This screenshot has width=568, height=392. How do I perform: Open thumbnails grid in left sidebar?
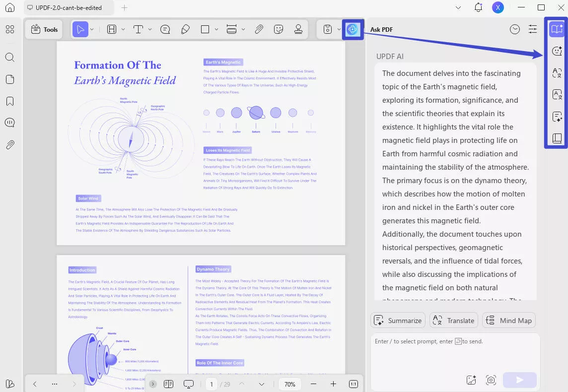[10, 29]
